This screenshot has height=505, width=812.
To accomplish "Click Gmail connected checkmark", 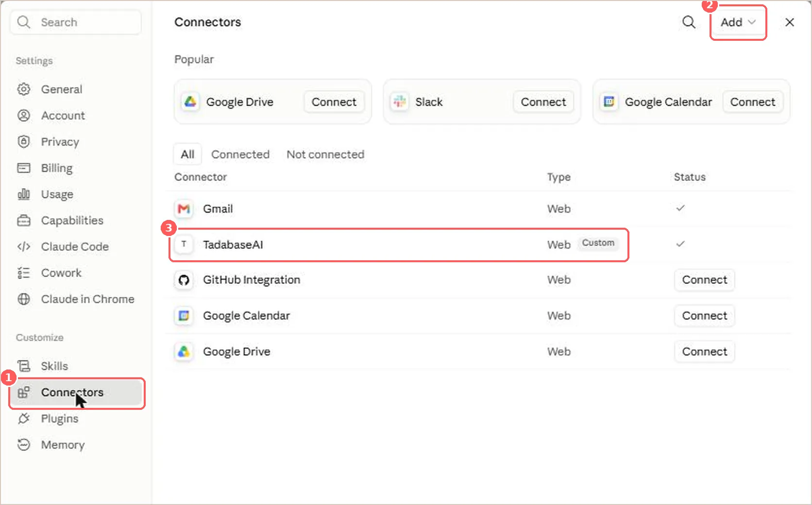I will [680, 208].
